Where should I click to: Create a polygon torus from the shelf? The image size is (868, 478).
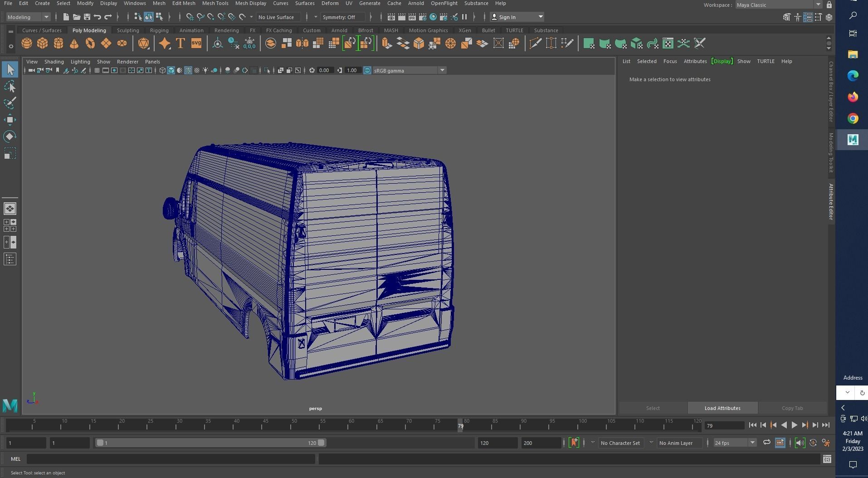[x=90, y=43]
